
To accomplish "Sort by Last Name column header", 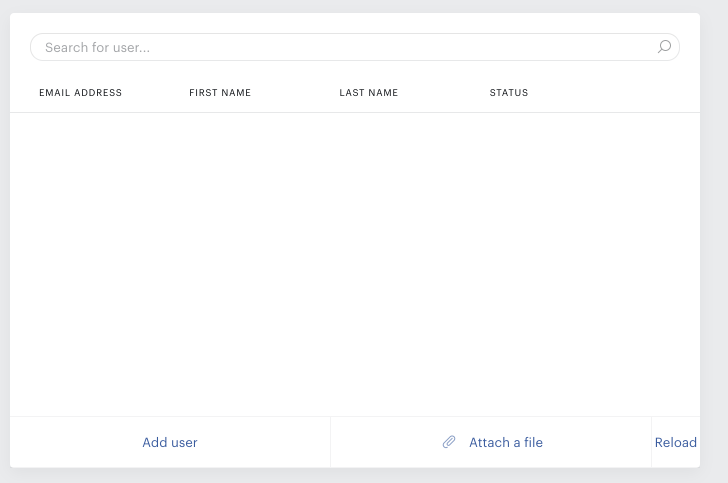I will point(369,92).
